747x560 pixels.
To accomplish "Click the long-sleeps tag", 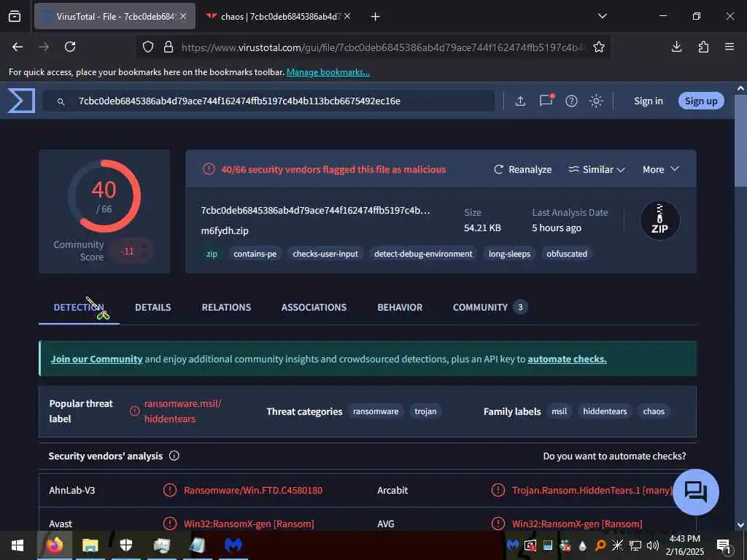I will [x=509, y=254].
